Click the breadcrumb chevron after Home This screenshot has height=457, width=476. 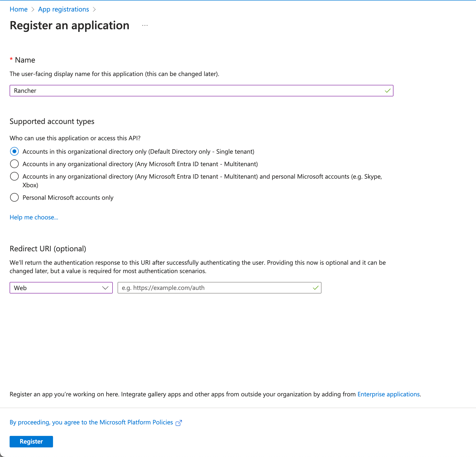coord(33,9)
